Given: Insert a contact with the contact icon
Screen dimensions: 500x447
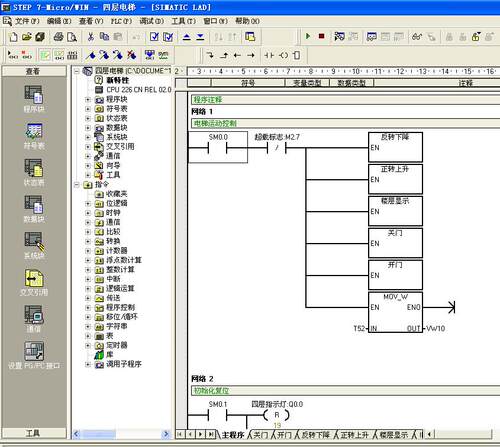Looking at the screenshot, I should 269,55.
